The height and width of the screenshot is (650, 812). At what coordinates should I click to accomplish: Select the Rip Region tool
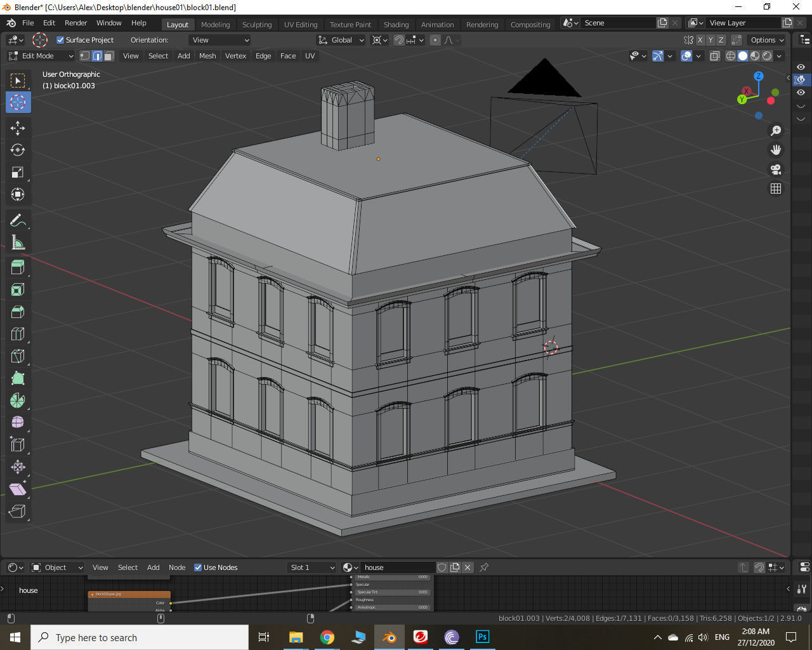[18, 512]
